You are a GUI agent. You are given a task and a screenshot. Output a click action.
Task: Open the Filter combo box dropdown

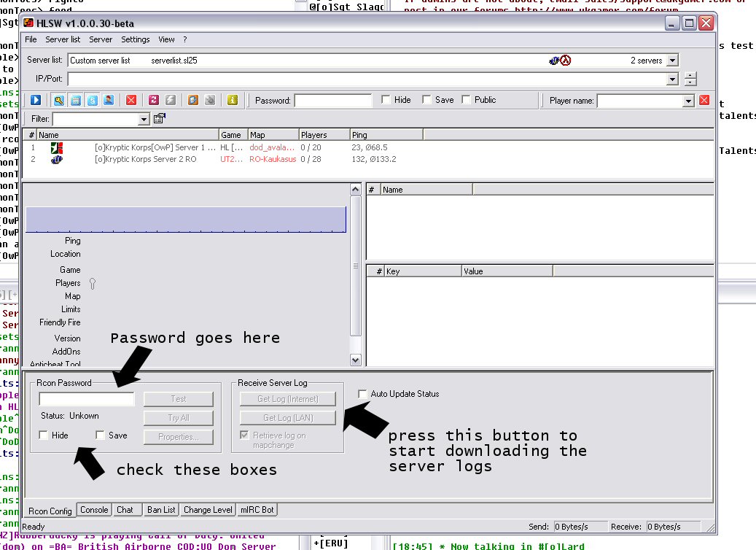(x=144, y=119)
